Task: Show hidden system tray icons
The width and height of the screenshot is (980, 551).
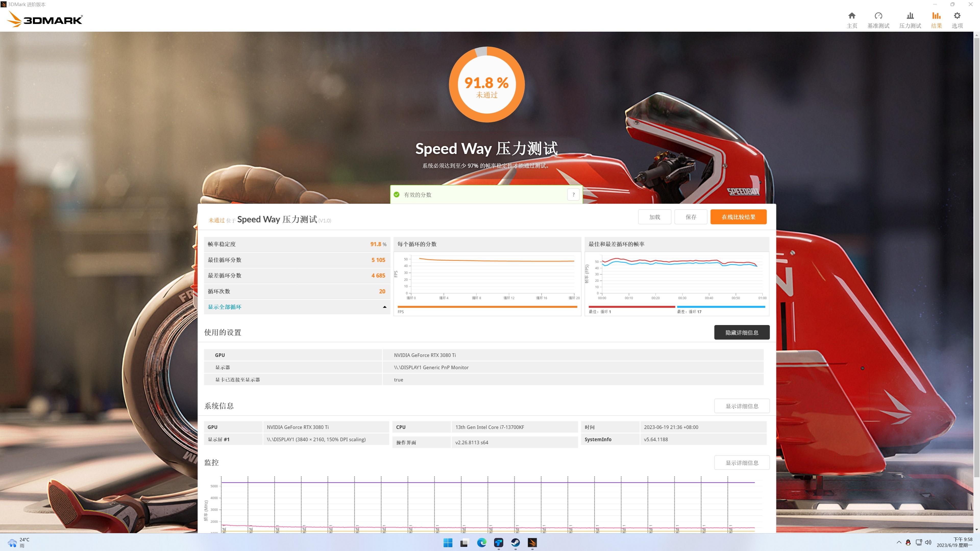Action: point(899,542)
